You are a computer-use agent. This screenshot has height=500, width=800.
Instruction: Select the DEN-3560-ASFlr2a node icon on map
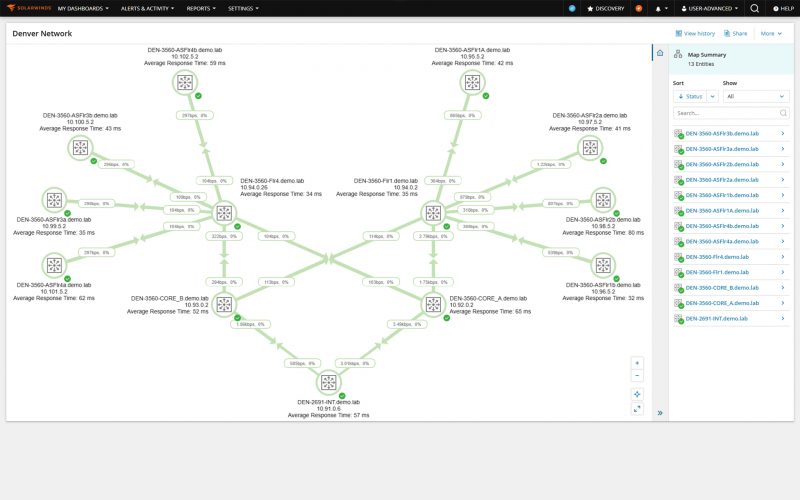590,147
